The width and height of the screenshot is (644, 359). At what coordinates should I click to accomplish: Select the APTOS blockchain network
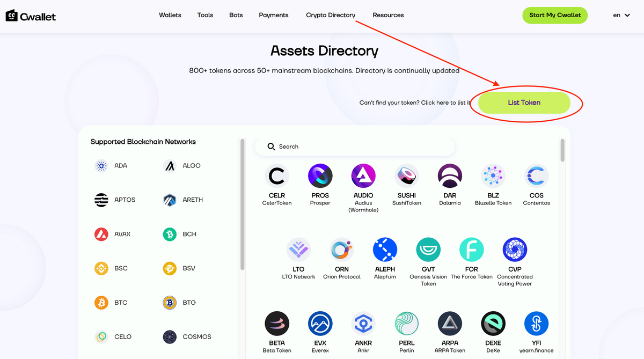115,200
